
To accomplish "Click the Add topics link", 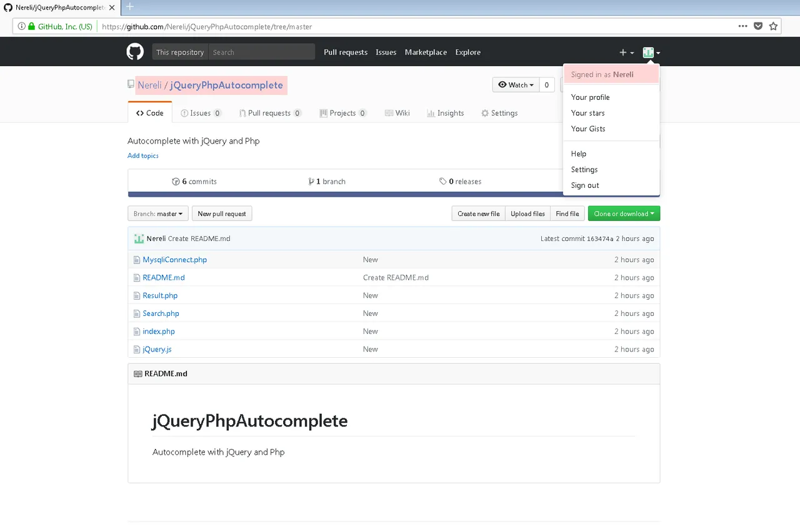I will click(143, 155).
